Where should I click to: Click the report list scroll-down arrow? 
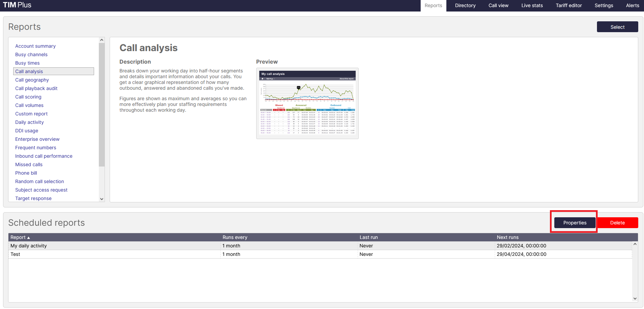click(x=102, y=199)
